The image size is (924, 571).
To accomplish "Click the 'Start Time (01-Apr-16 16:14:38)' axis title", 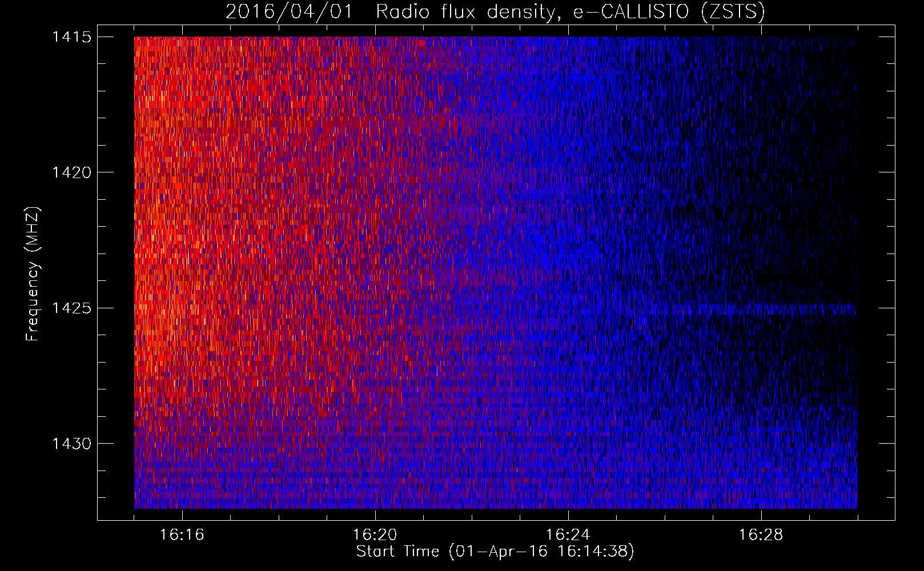I will pyautogui.click(x=495, y=552).
